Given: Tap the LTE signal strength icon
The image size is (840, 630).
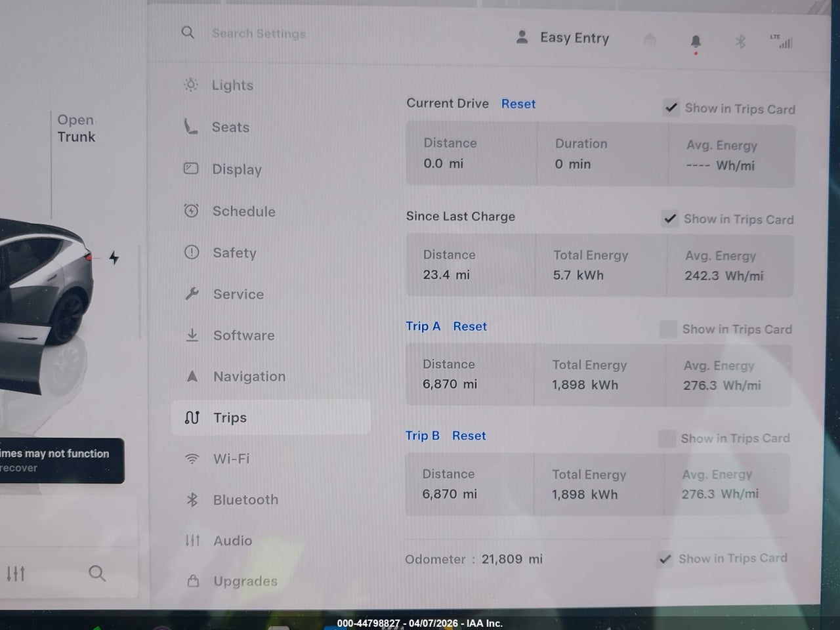Looking at the screenshot, I should click(x=782, y=41).
